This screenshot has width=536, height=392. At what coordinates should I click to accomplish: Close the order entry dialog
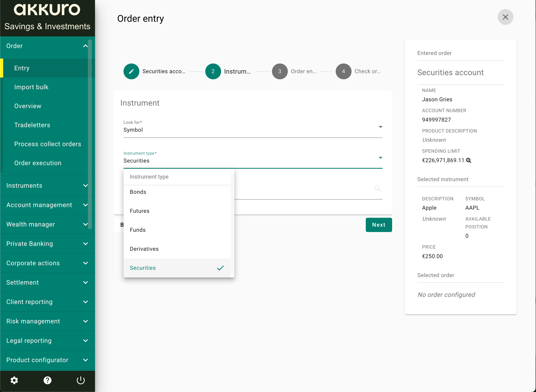coord(505,17)
